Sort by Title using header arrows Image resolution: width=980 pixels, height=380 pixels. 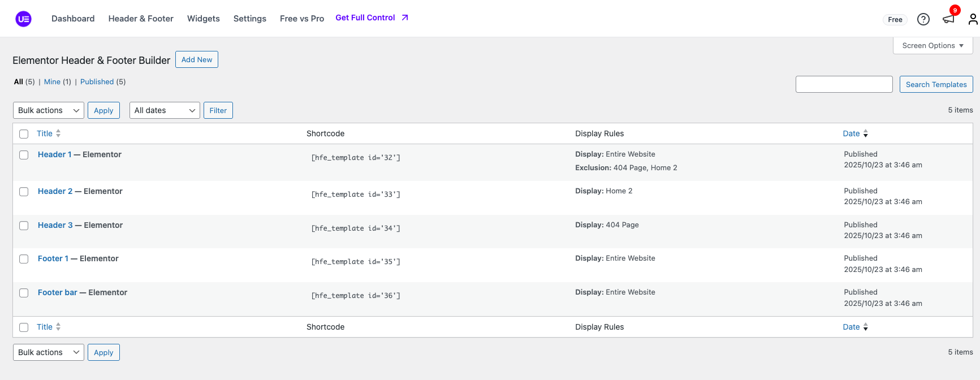tap(58, 133)
